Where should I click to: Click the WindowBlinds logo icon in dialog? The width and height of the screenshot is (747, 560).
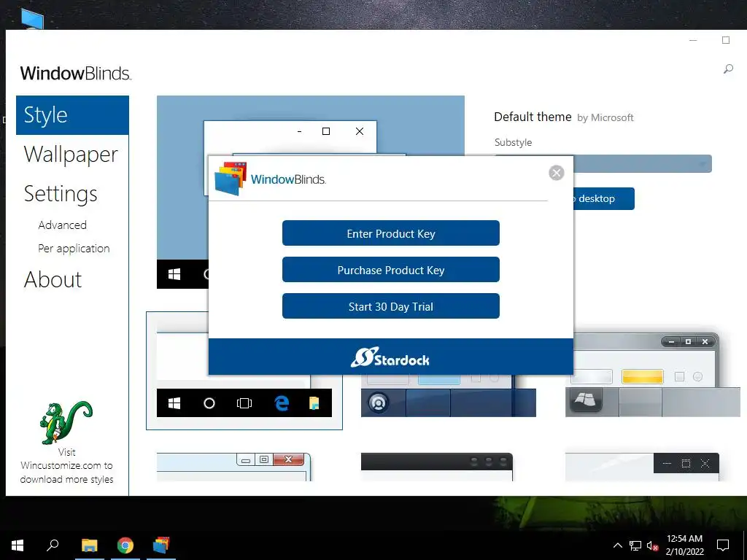tap(231, 179)
